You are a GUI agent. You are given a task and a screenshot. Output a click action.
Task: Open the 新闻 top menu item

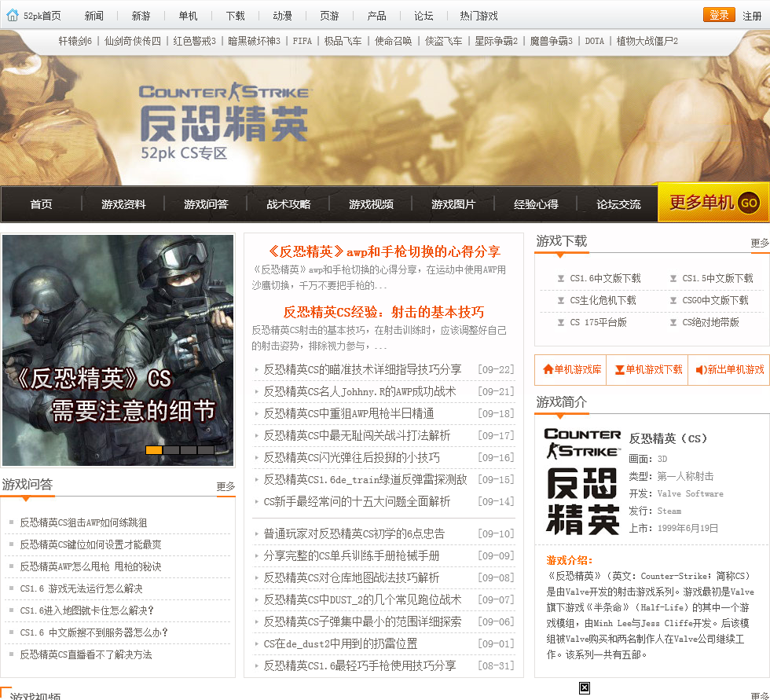coord(93,16)
